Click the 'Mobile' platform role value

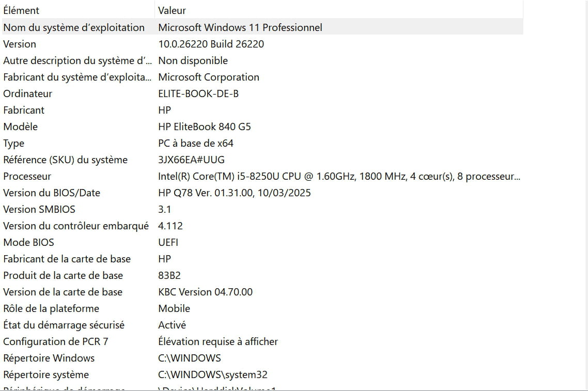pos(174,308)
